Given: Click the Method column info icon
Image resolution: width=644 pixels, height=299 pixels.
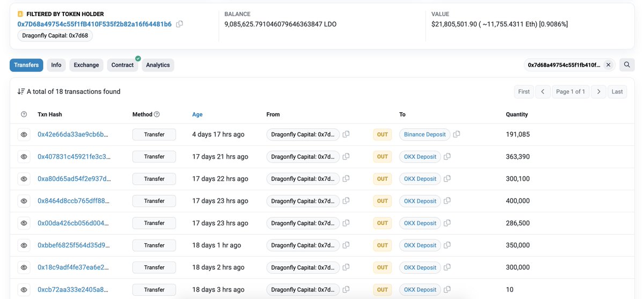Looking at the screenshot, I should (157, 114).
